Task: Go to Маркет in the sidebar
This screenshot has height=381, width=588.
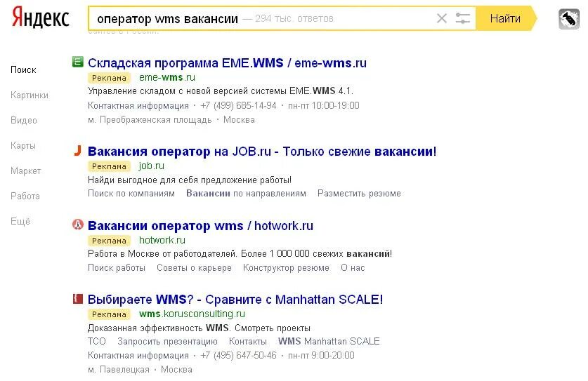Action: (25, 171)
